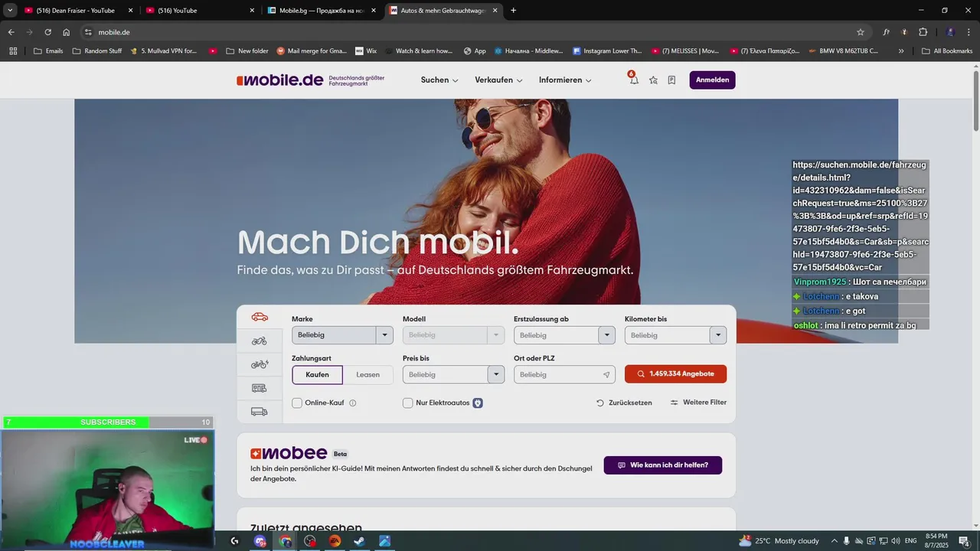The width and height of the screenshot is (980, 551).
Task: Click Zurücksetzen to reset filters
Action: [x=624, y=403]
